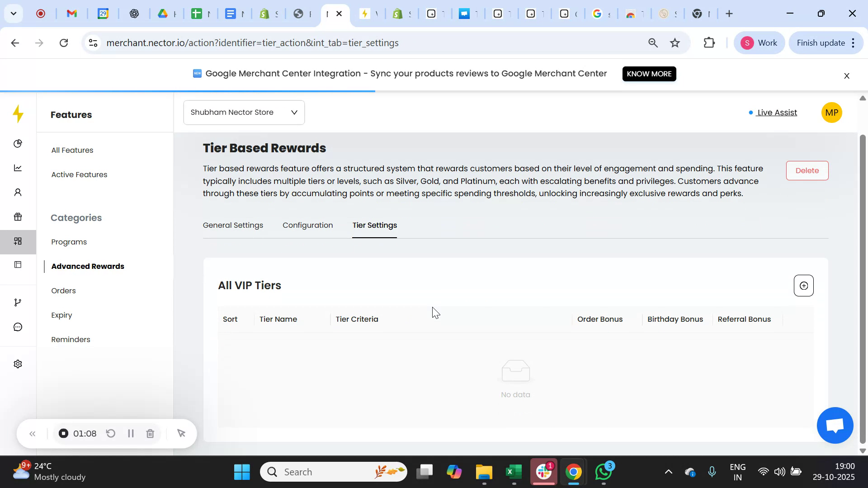
Task: Open the chat messages icon in sidebar
Action: pyautogui.click(x=18, y=327)
